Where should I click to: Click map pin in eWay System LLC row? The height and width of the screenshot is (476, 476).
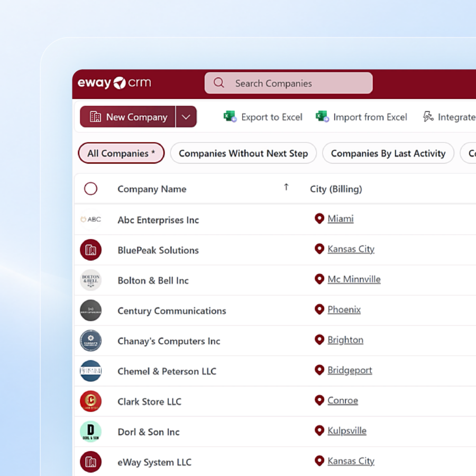click(x=319, y=461)
